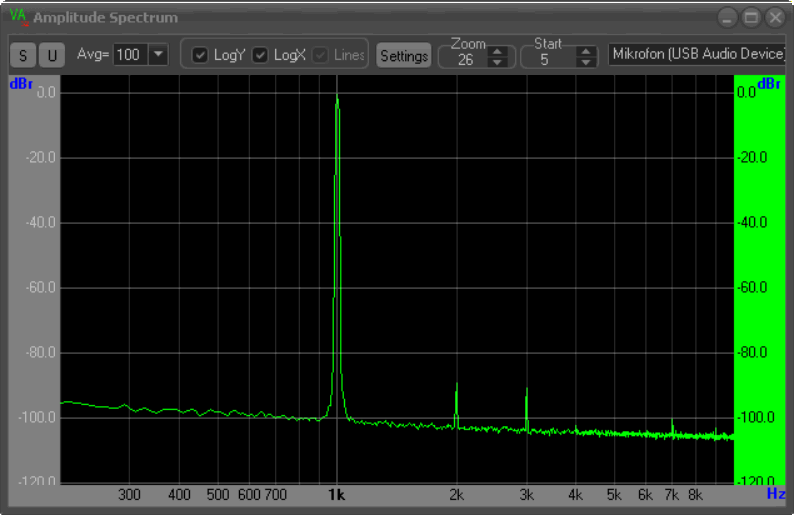Screen dimensions: 794x515
Task: Open the Settings dialog
Action: [x=404, y=56]
